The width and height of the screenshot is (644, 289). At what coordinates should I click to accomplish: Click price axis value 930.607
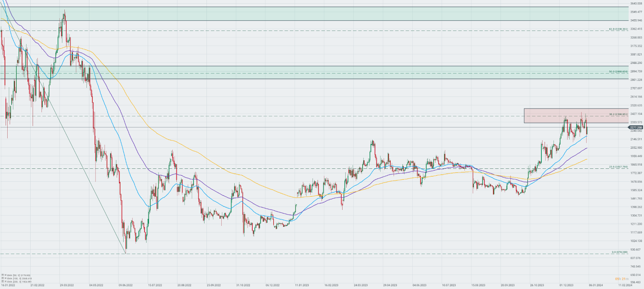coord(636,250)
